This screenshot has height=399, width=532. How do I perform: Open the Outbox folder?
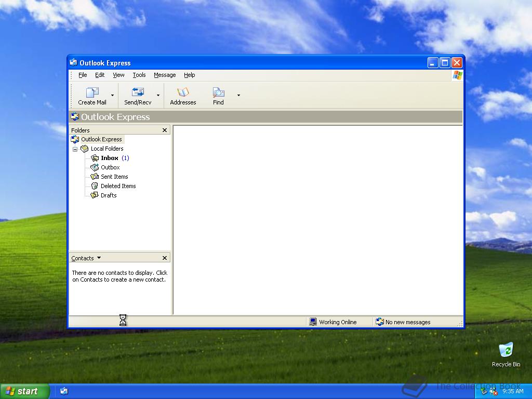click(x=110, y=167)
